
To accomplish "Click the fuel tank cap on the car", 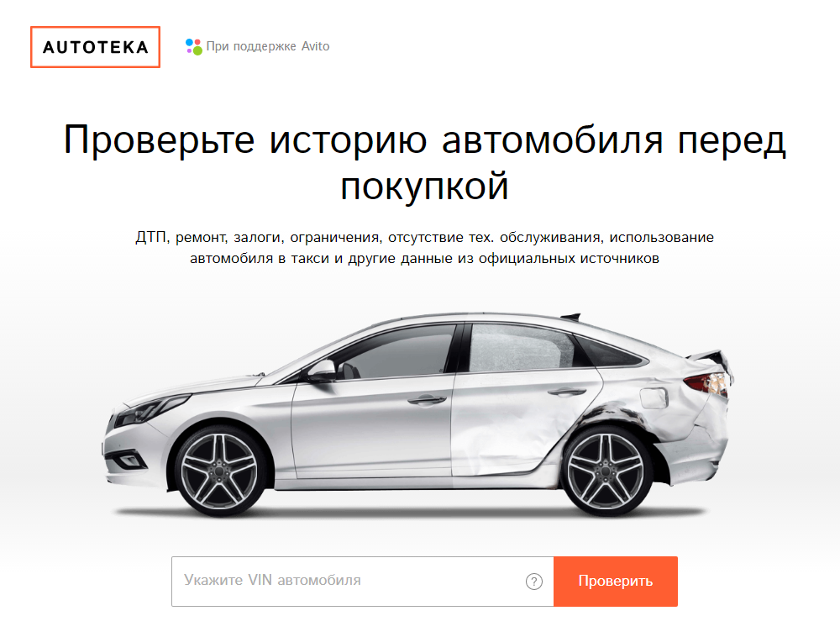I will [654, 398].
